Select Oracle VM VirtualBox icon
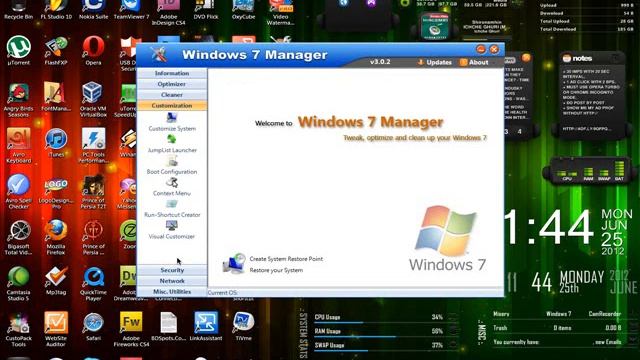640x360 pixels. pos(93,100)
